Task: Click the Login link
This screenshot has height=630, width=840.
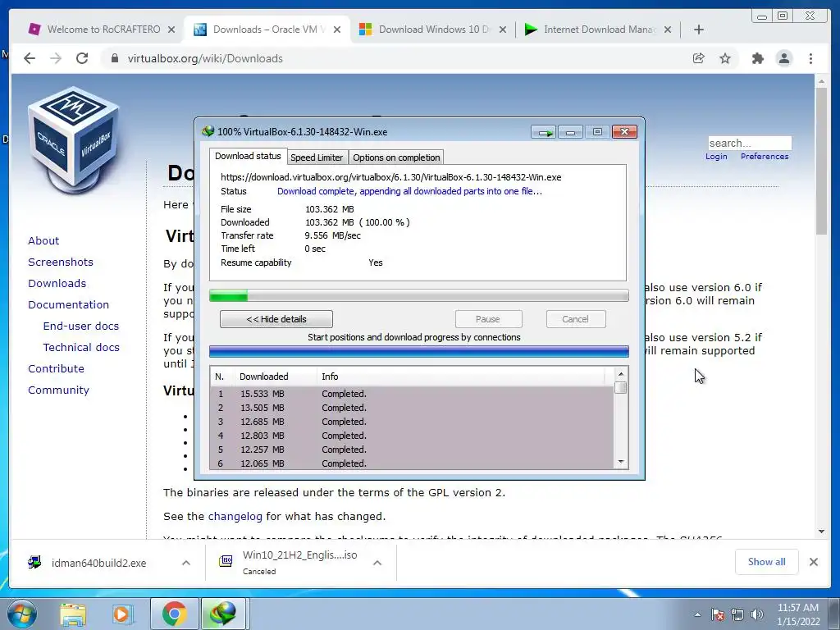Action: 716,157
